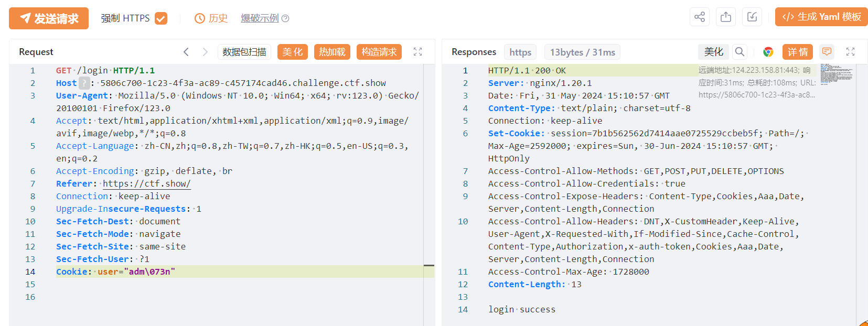Click the Access-Control-Max-Age header line
The image size is (868, 326).
[569, 271]
